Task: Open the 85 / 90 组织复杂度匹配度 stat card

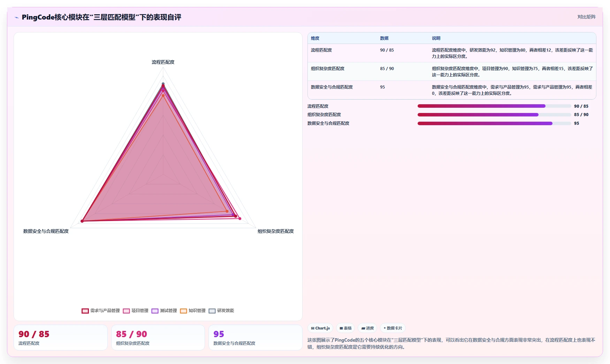Action: pos(158,338)
